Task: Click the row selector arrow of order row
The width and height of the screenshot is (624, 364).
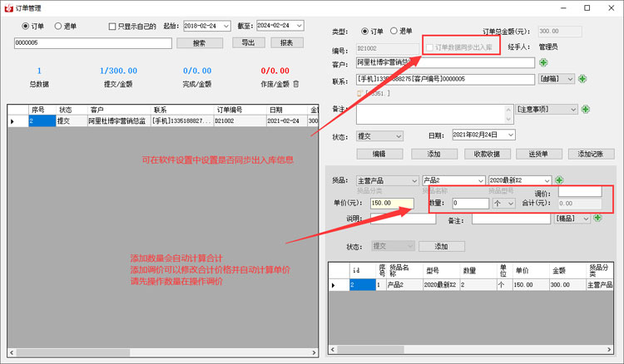Action: point(18,121)
